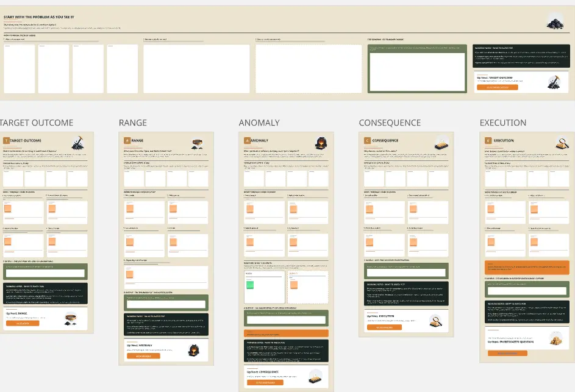Click the orange button under Up Next: CONSEQUENCE

point(265,382)
